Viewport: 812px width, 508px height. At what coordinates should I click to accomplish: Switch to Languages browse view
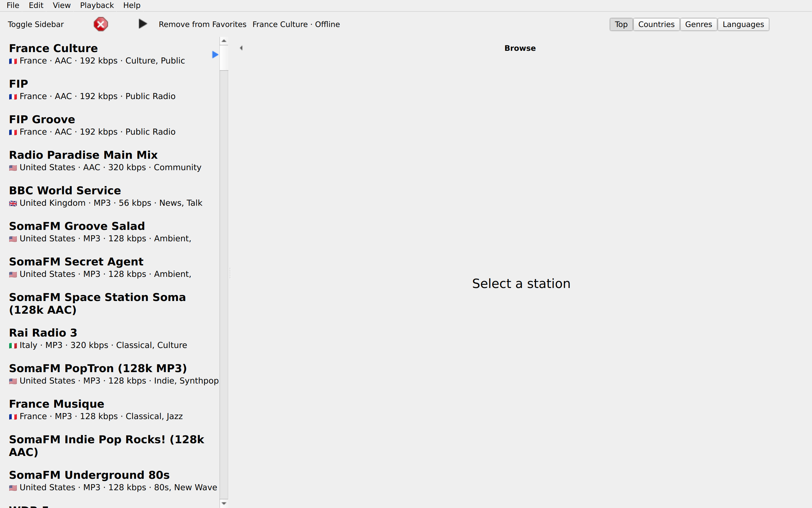pyautogui.click(x=743, y=24)
